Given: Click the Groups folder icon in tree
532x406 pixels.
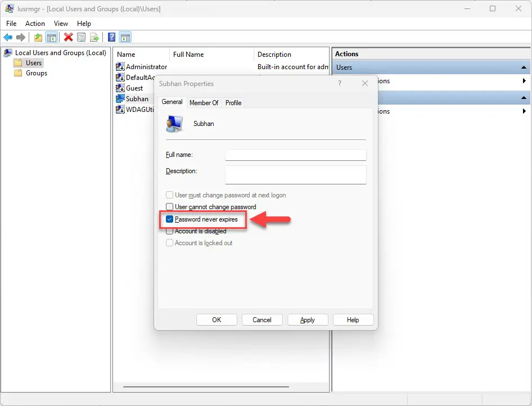Looking at the screenshot, I should click(x=18, y=73).
